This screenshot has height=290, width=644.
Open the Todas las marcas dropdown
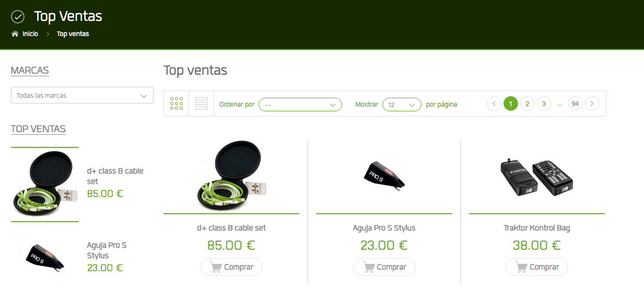coord(82,96)
